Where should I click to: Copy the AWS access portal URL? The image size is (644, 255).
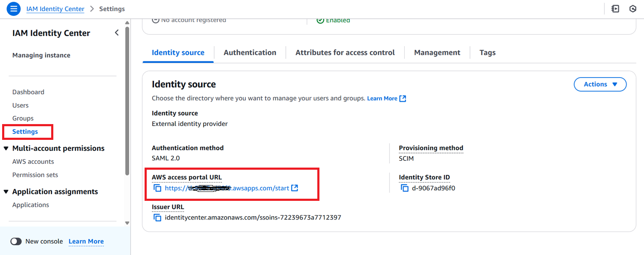(157, 188)
